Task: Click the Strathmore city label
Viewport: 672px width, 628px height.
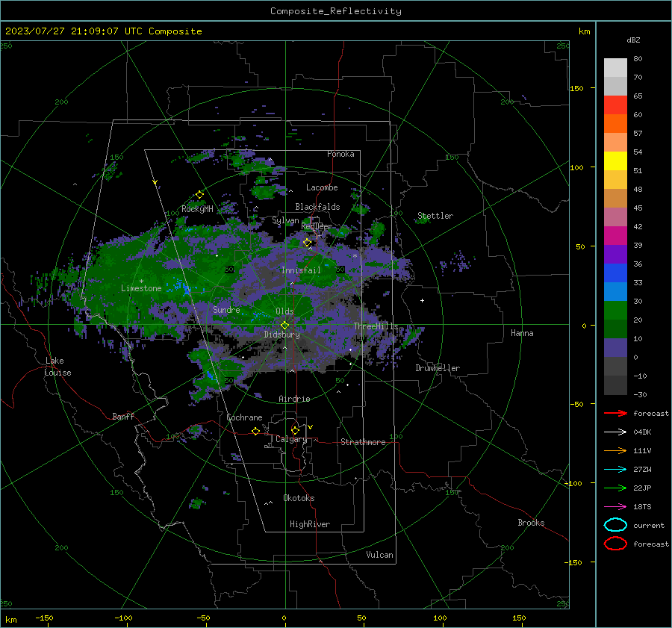Action: click(363, 442)
